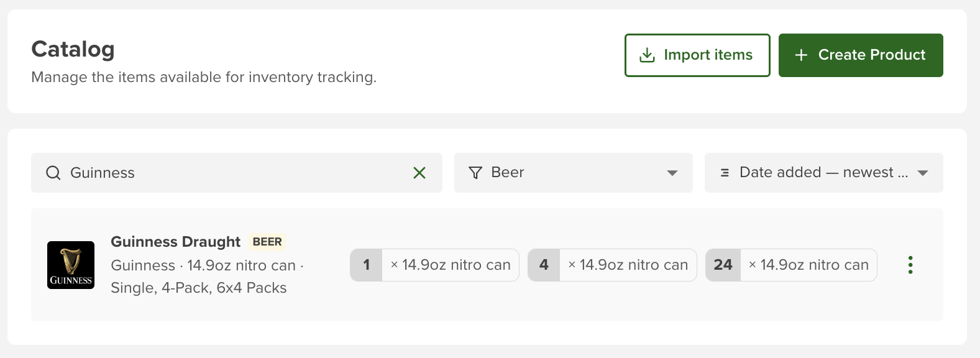Open the three-dot menu for Guinness Draught
The height and width of the screenshot is (358, 980).
tap(910, 265)
